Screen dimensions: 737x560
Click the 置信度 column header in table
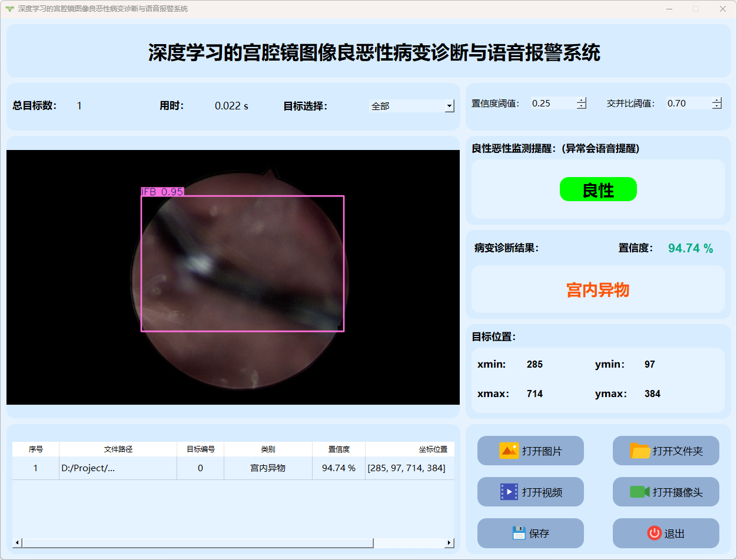click(338, 449)
